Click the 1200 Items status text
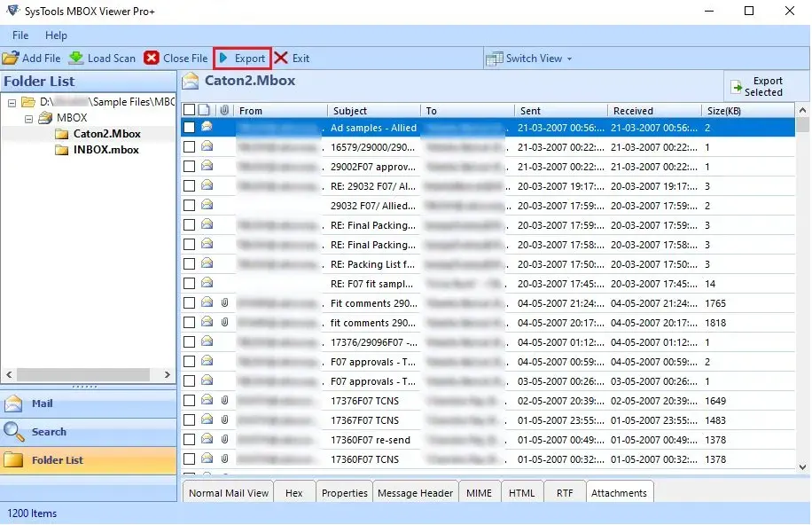 point(32,513)
